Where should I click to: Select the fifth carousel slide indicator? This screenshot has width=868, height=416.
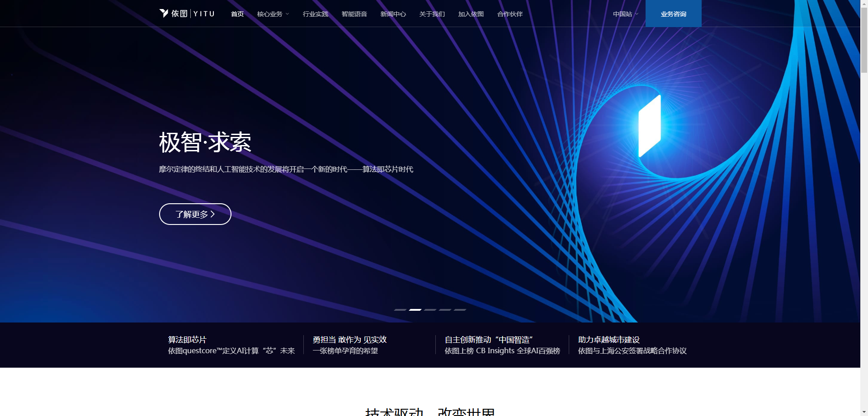pyautogui.click(x=460, y=310)
